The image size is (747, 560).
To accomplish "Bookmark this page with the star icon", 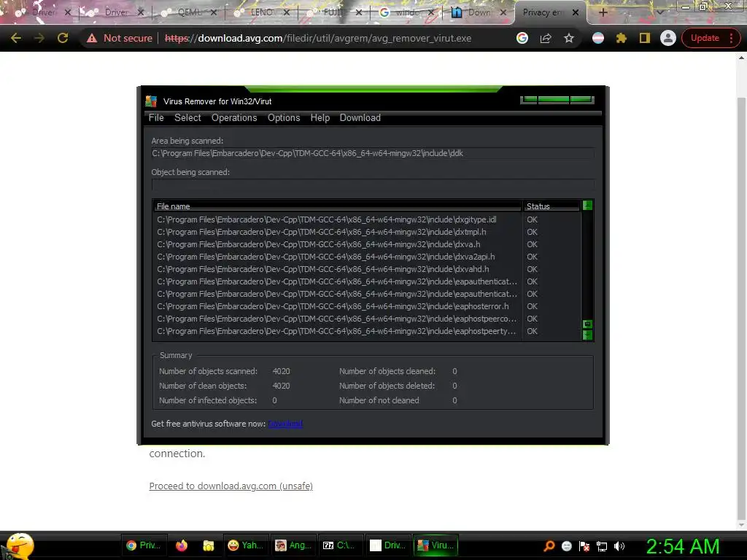I will click(x=569, y=38).
